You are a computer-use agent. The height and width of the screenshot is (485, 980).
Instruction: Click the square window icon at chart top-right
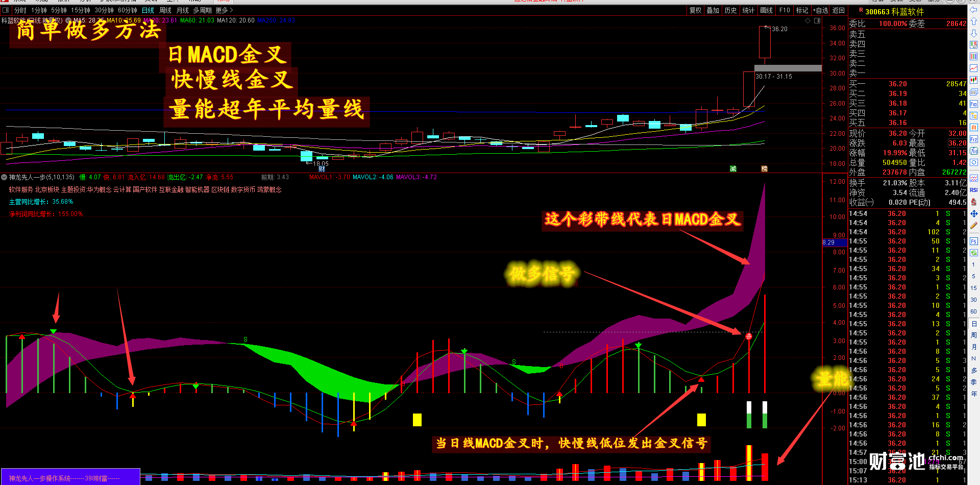click(817, 21)
